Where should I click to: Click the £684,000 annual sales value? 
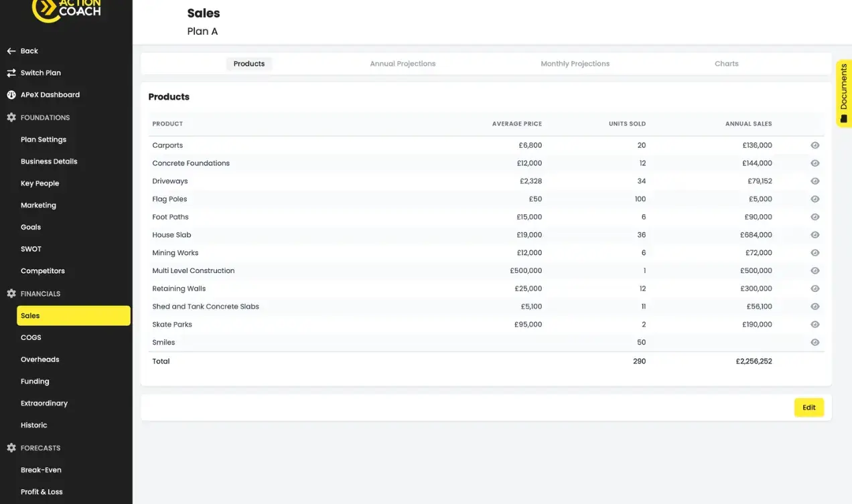point(756,235)
